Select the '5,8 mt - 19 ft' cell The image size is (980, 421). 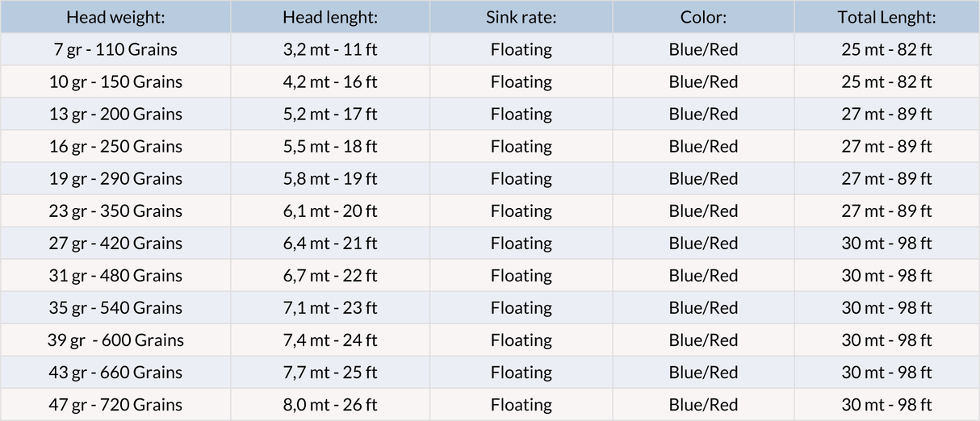[x=330, y=178]
